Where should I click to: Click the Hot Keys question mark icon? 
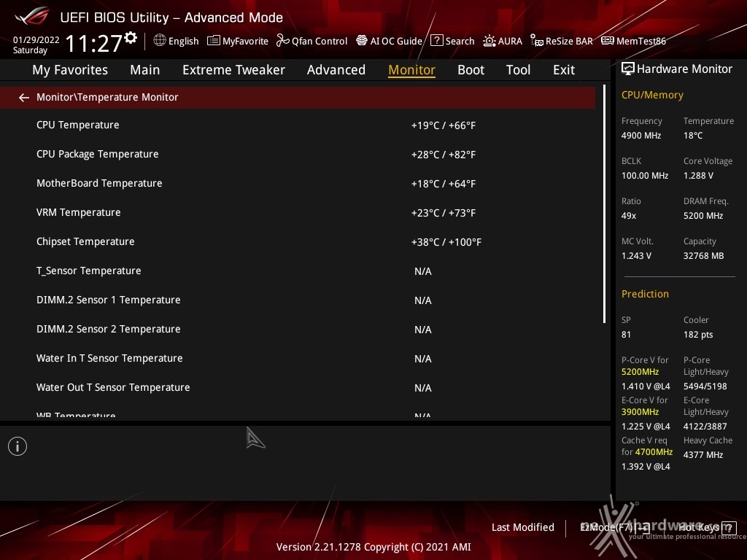(729, 528)
